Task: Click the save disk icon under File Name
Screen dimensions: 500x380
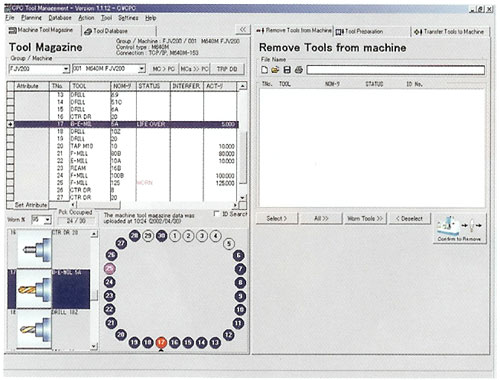Action: pyautogui.click(x=287, y=70)
